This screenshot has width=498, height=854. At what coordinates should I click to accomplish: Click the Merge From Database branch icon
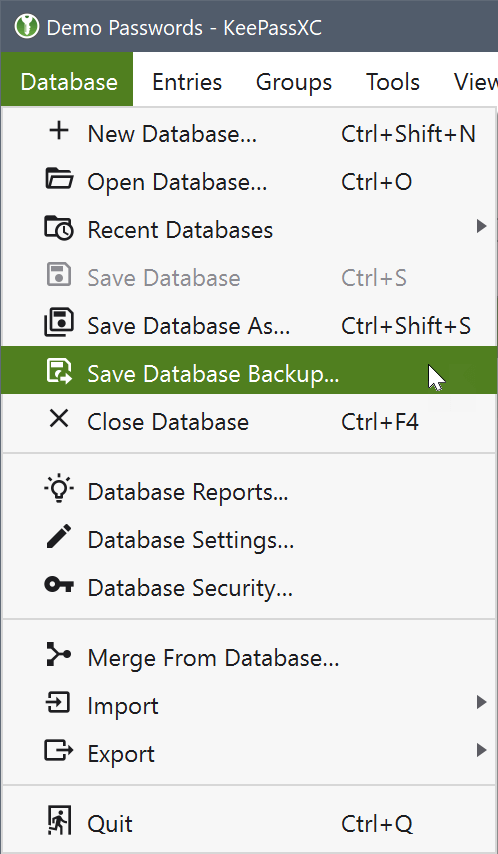59,654
